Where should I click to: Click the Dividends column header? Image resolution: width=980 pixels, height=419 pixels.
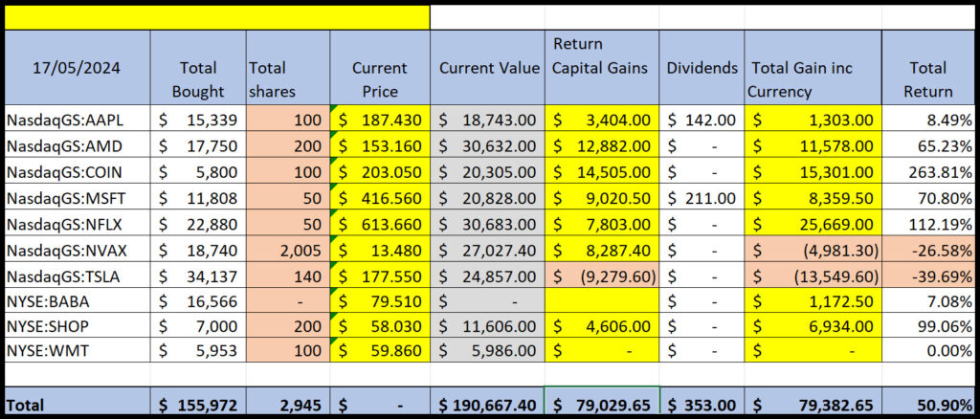[x=702, y=67]
